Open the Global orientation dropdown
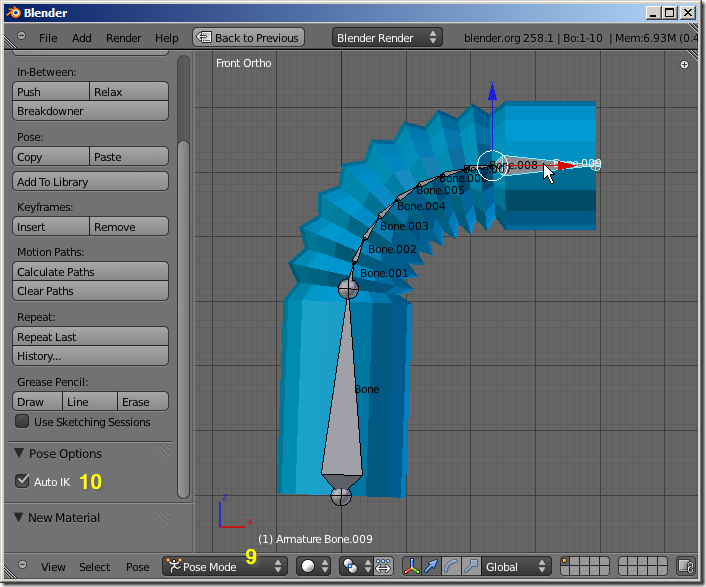This screenshot has height=587, width=706. point(516,567)
